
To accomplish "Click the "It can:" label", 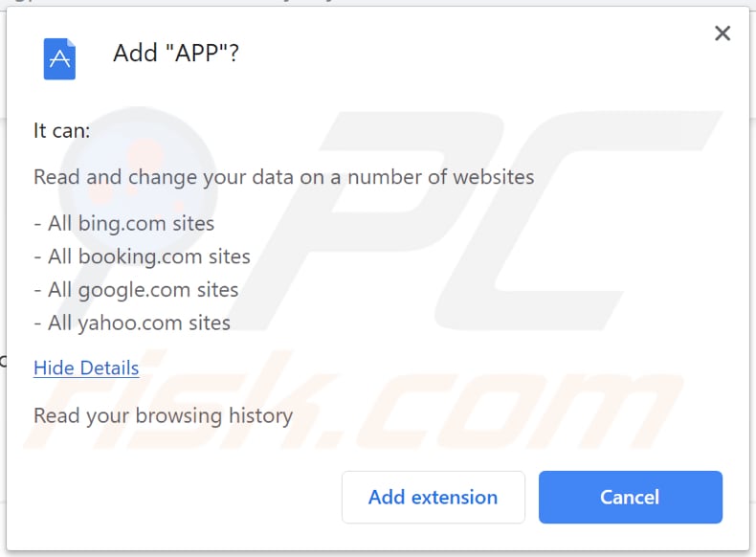I will (62, 130).
